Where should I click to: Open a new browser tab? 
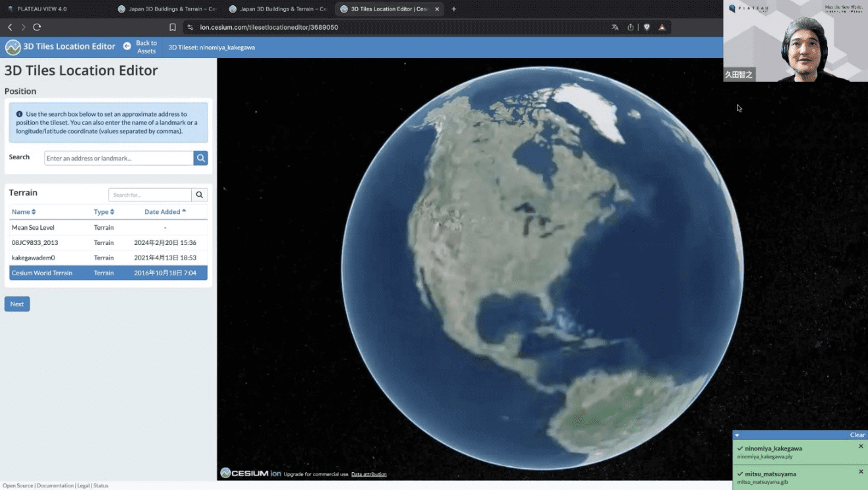pos(453,9)
